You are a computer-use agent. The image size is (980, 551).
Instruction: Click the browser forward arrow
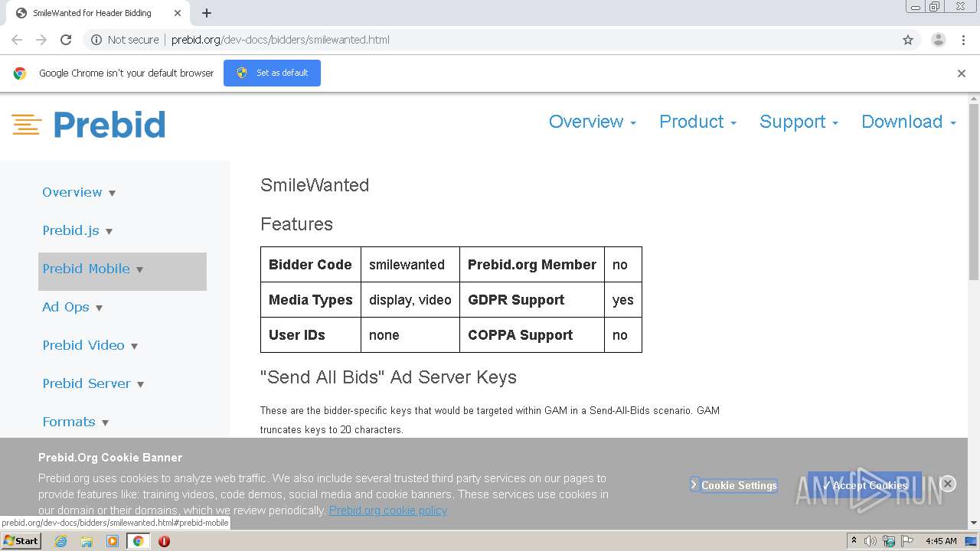click(41, 40)
